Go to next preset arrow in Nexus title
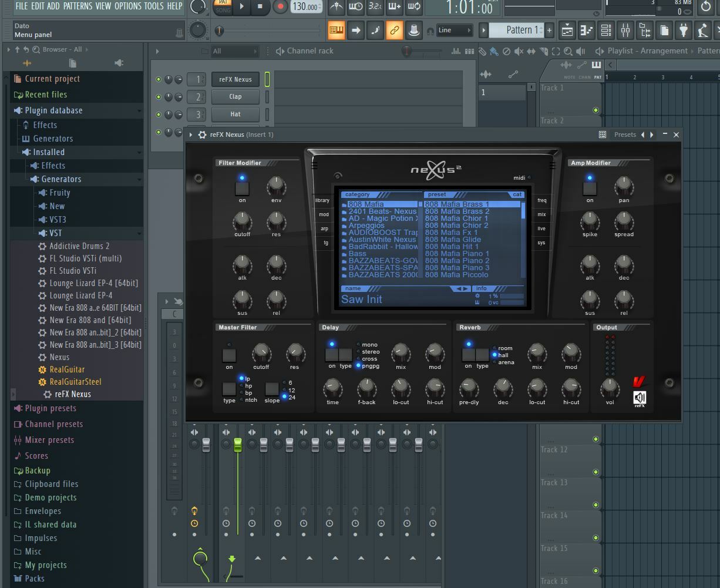 (x=651, y=135)
